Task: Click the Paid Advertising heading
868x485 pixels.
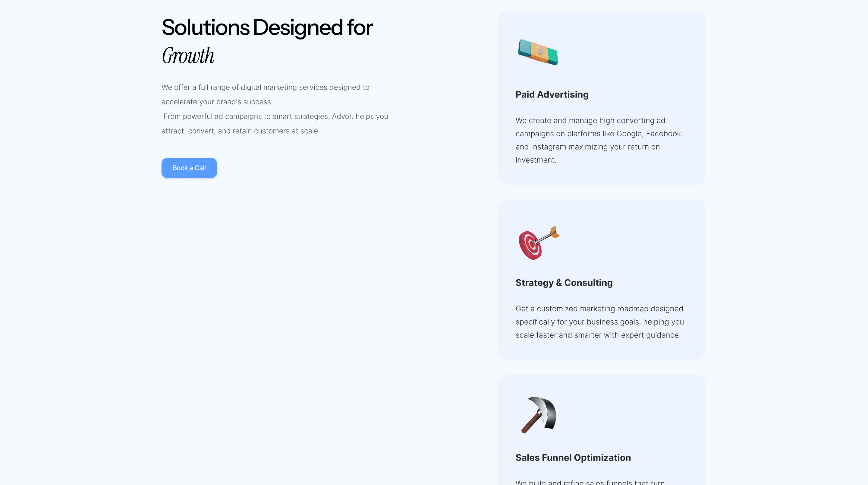Action: click(552, 94)
